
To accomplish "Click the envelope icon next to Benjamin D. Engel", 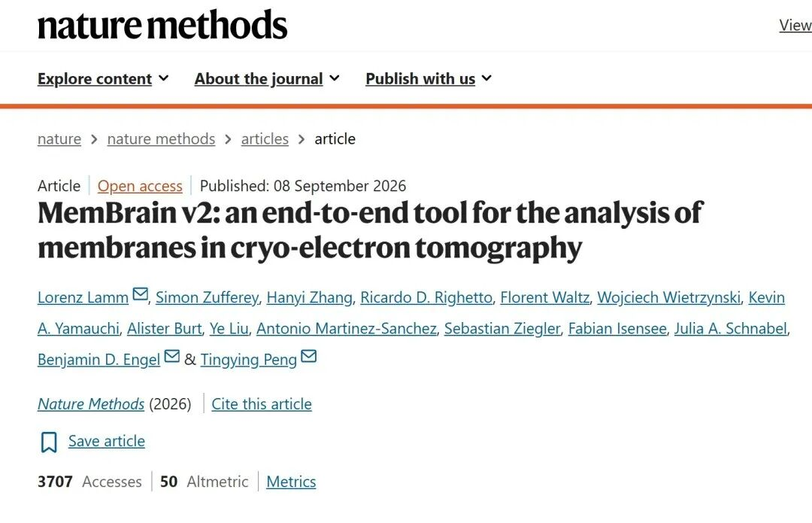I will [172, 356].
